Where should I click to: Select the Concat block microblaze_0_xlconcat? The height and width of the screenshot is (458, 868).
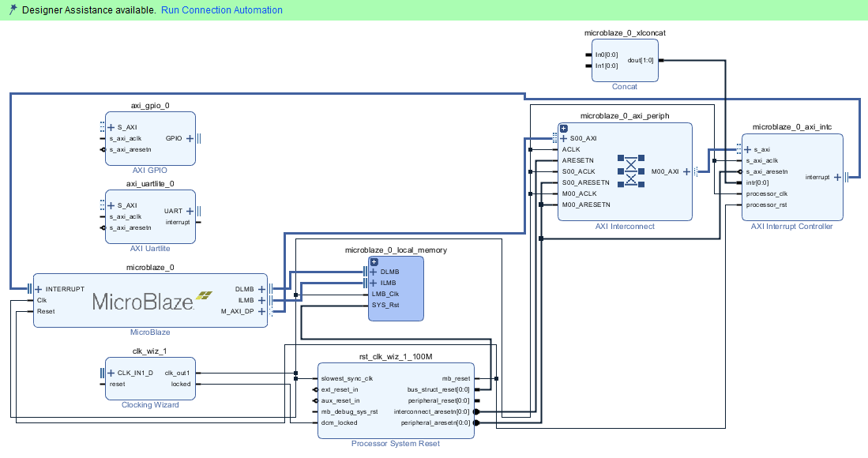coord(624,59)
